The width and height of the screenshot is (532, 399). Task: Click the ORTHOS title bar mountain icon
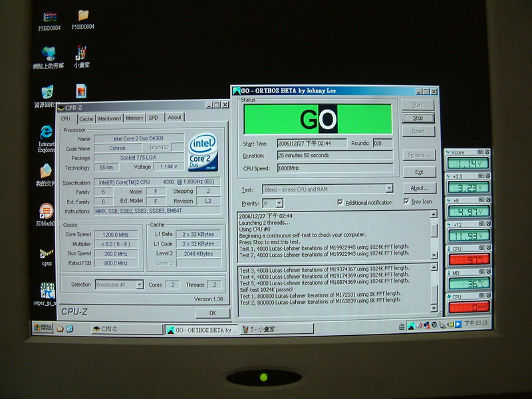point(237,91)
